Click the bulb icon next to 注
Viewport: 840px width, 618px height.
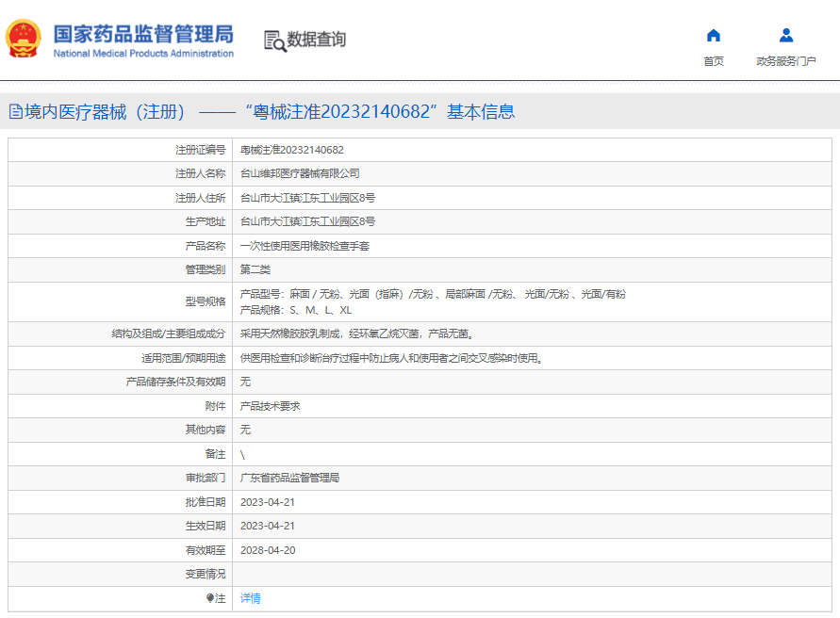click(210, 598)
